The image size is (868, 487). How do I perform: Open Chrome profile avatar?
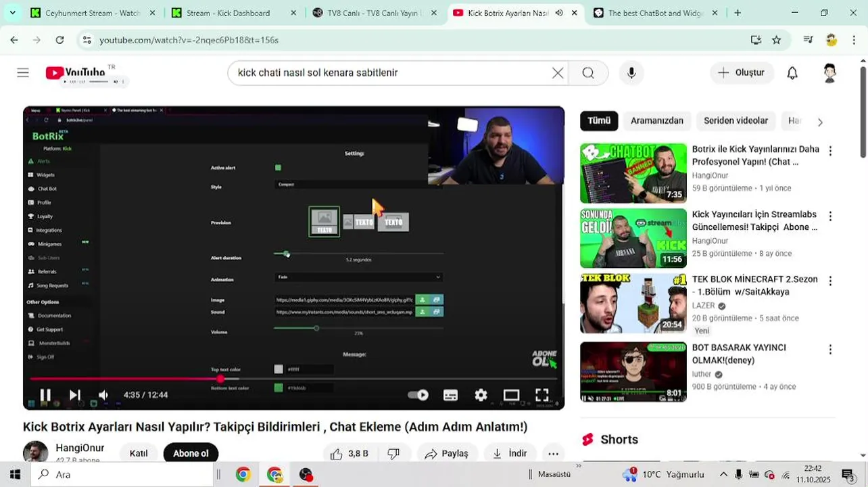(831, 40)
